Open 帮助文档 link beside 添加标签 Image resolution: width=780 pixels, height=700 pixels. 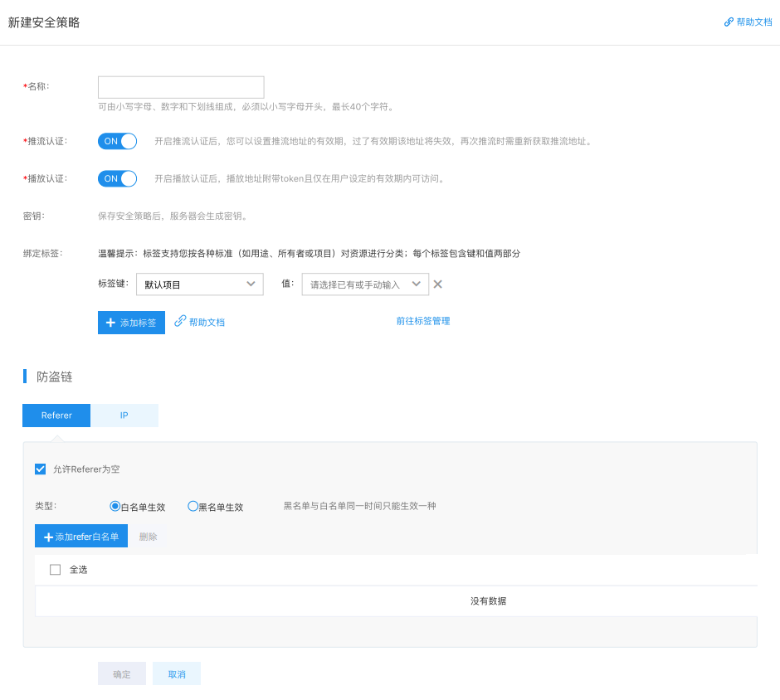point(199,322)
